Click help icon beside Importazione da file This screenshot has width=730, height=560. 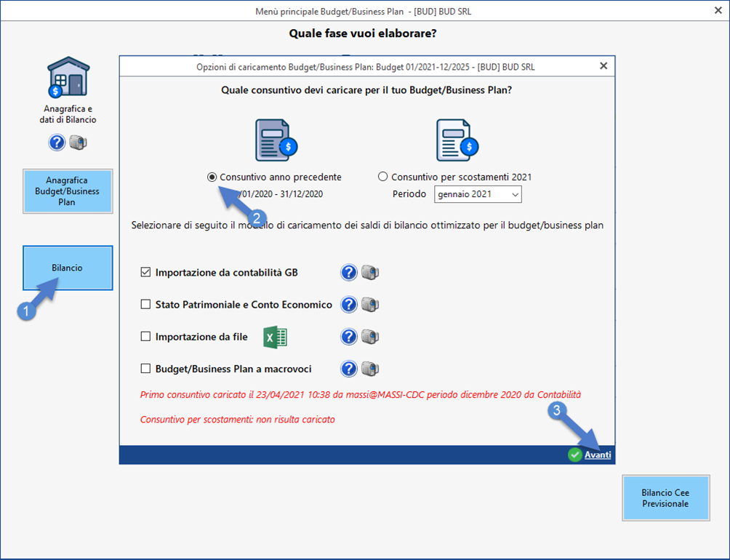349,337
